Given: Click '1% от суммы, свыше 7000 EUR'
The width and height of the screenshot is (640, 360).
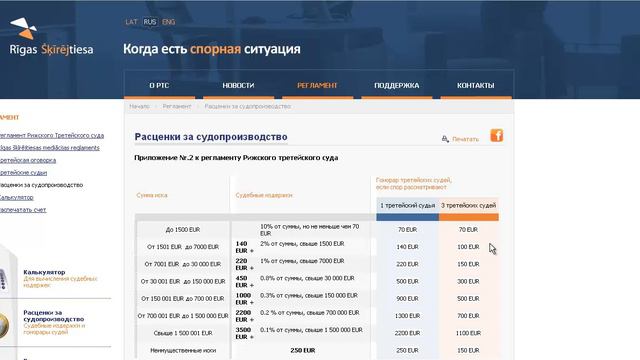Looking at the screenshot, I should click(x=302, y=261).
